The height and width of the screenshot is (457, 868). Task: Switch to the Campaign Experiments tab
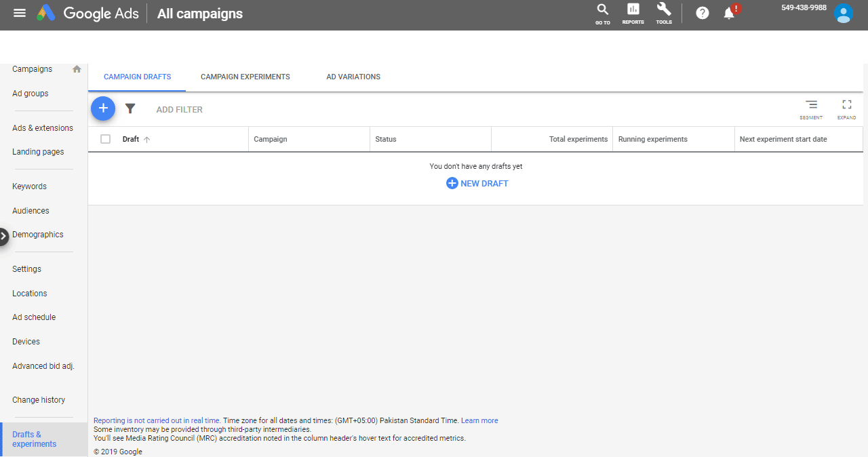pyautogui.click(x=245, y=77)
